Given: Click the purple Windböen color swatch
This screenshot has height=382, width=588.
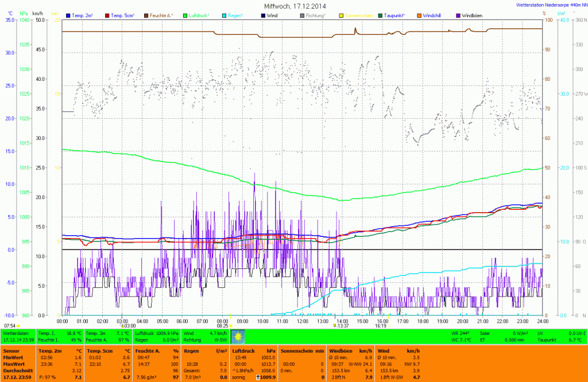Looking at the screenshot, I should pos(458,14).
